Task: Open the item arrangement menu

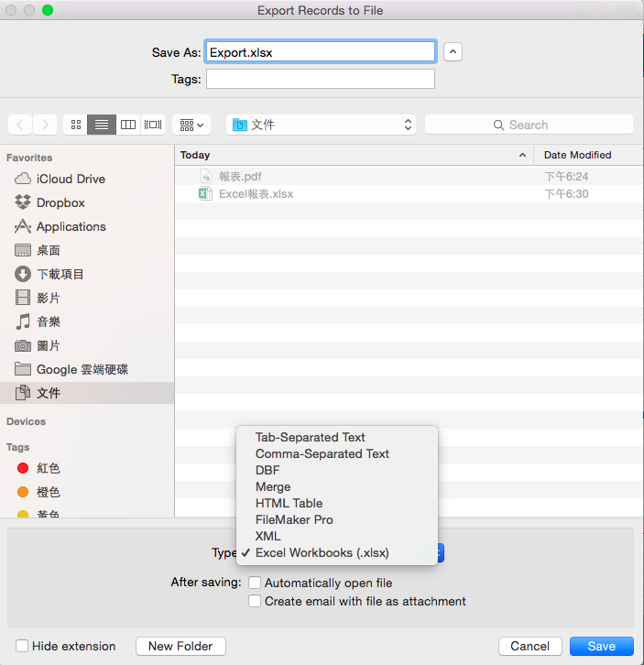Action: click(x=191, y=125)
